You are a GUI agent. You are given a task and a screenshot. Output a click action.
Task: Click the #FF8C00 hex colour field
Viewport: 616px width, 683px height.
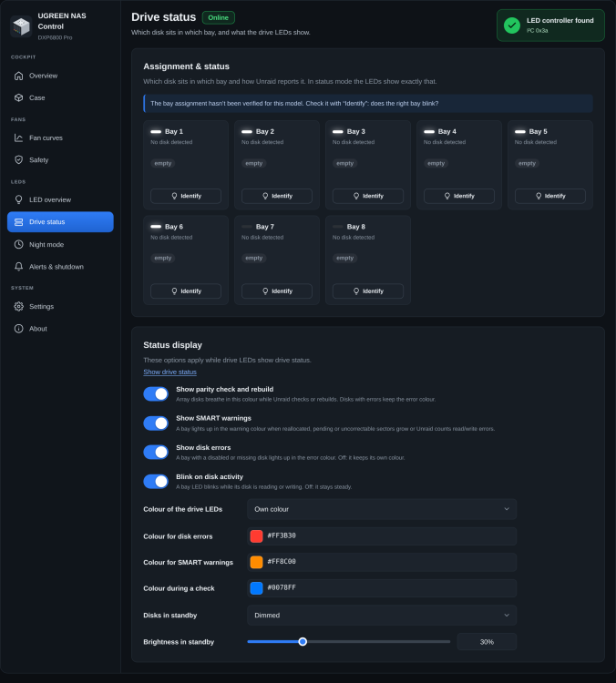pyautogui.click(x=382, y=562)
